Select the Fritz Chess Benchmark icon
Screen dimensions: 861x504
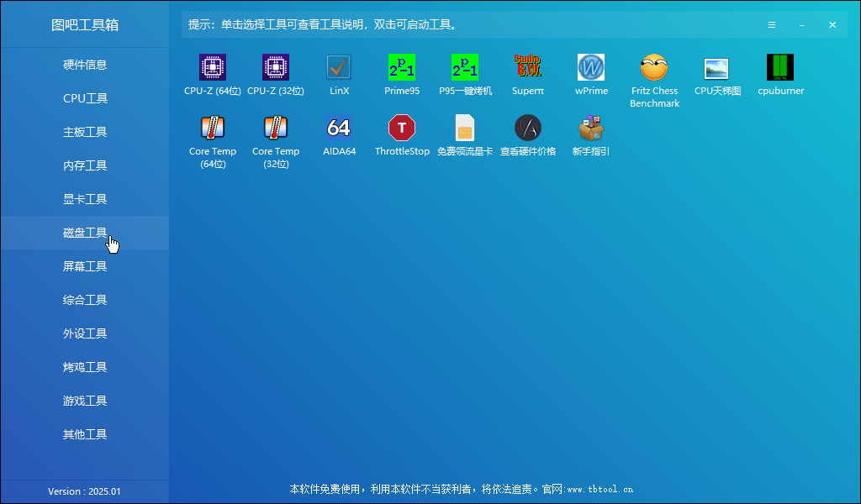pyautogui.click(x=654, y=67)
